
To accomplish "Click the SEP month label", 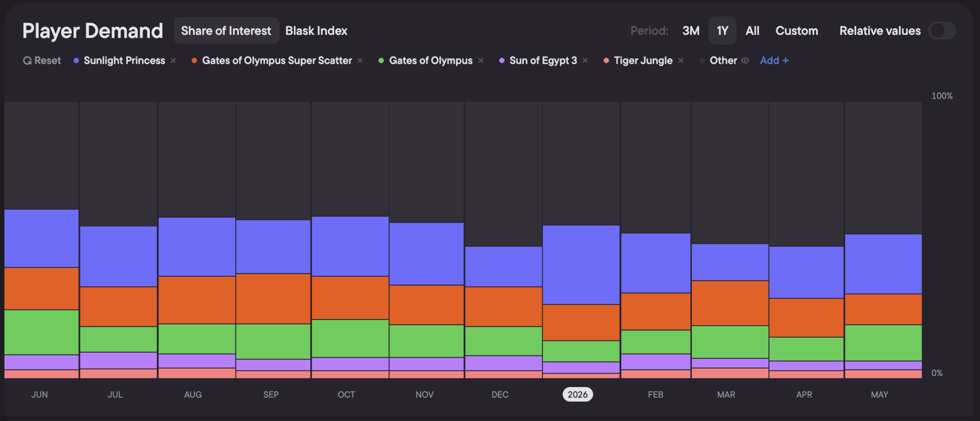I will coord(271,395).
